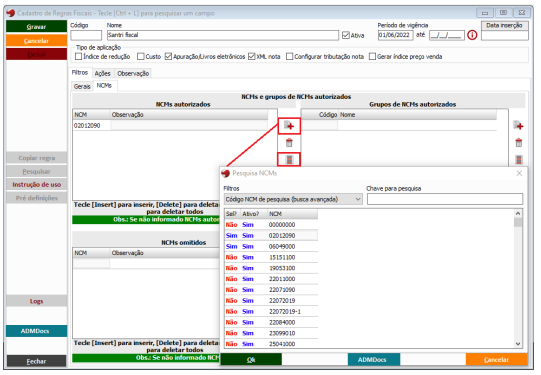
Task: Uncheck Apuração/Livros eletrônicos
Action: tap(168, 56)
